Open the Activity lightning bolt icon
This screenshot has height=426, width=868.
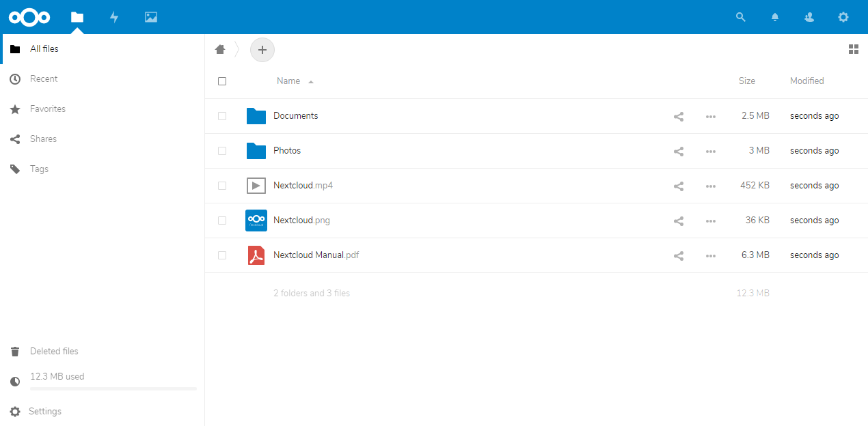(x=114, y=17)
